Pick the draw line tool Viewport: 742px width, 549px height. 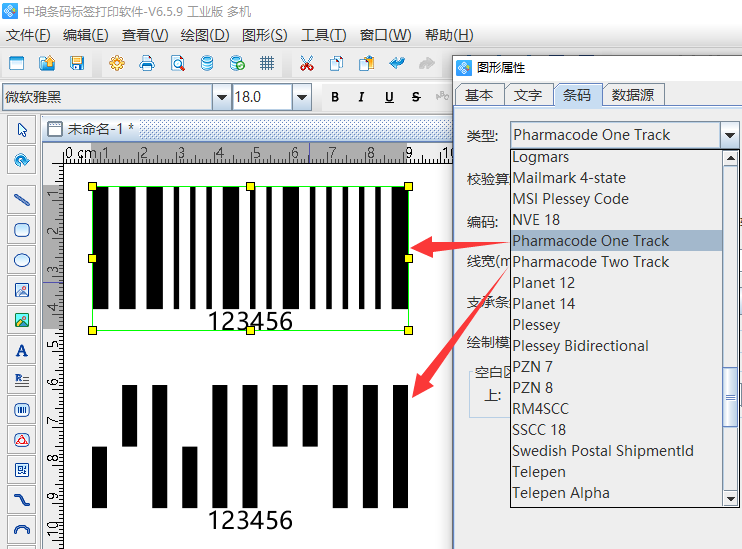pos(22,200)
